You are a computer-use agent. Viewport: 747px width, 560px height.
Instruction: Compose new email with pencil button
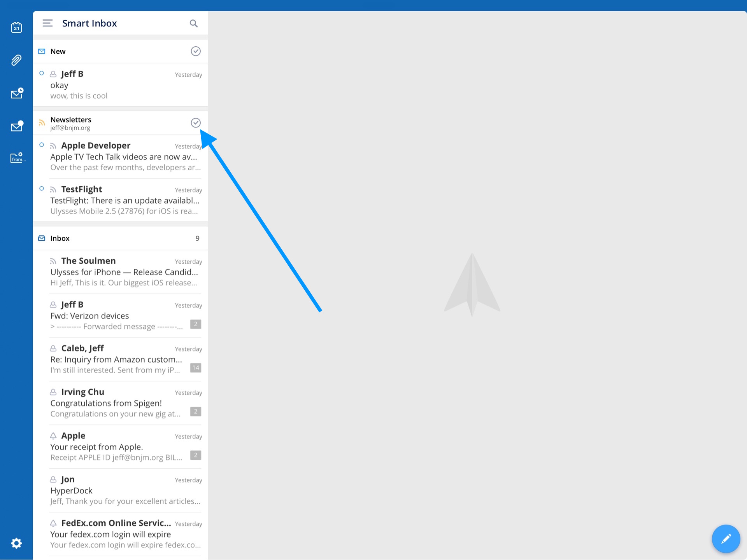[x=726, y=539]
